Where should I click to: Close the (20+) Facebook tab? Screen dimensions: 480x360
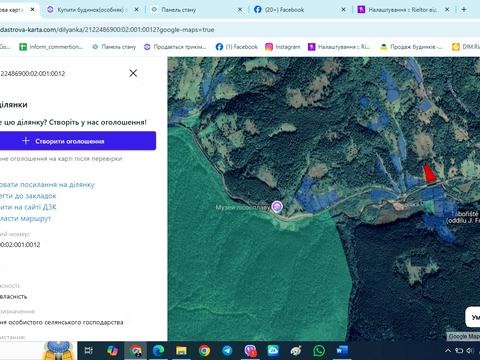344,10
